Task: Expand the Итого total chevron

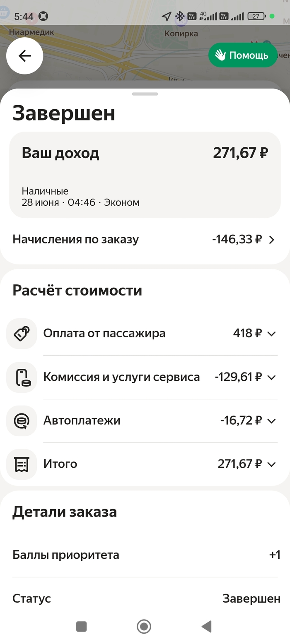Action: coord(272,464)
